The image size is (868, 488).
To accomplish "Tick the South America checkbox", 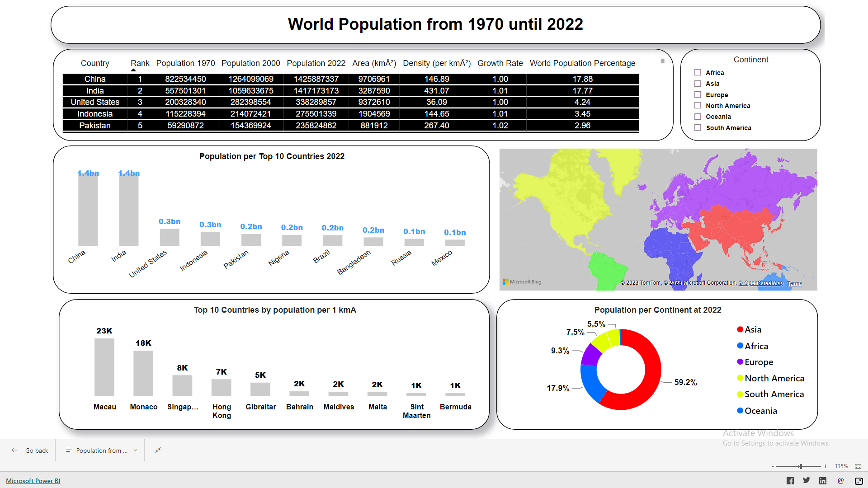I will tap(698, 128).
